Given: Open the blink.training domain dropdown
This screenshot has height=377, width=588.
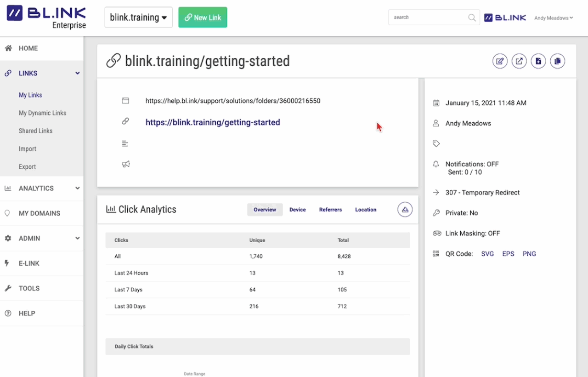Looking at the screenshot, I should click(139, 17).
